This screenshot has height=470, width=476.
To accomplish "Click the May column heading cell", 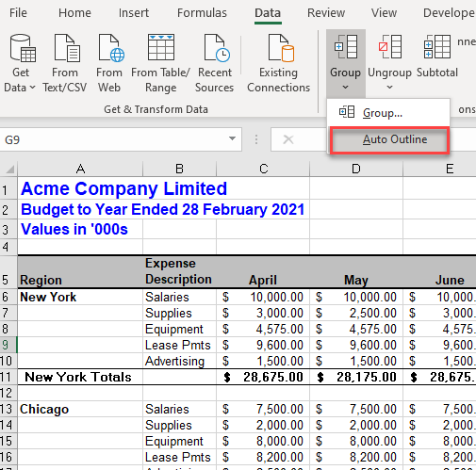I will (356, 272).
